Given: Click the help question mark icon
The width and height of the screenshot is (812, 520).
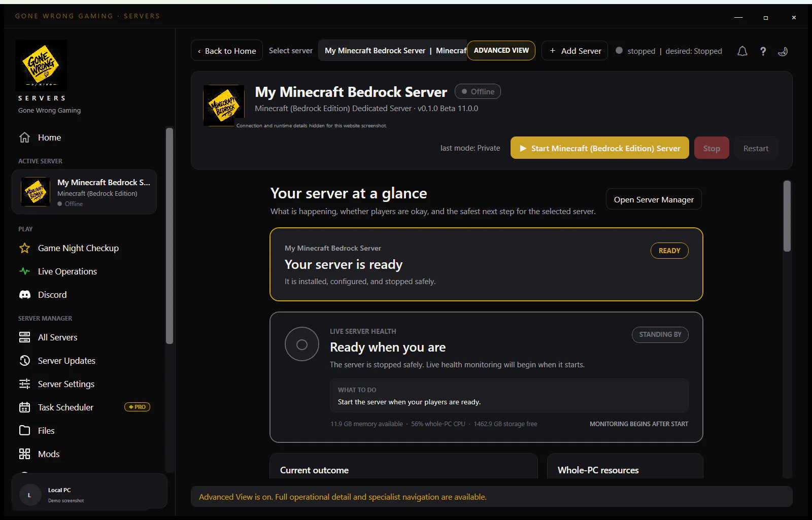Looking at the screenshot, I should (x=763, y=51).
